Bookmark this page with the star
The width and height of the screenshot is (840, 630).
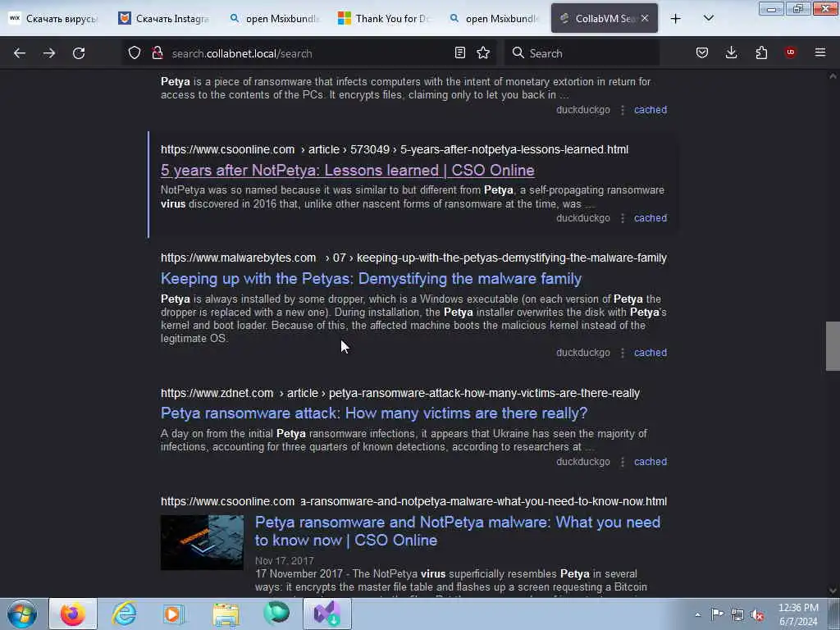(483, 52)
